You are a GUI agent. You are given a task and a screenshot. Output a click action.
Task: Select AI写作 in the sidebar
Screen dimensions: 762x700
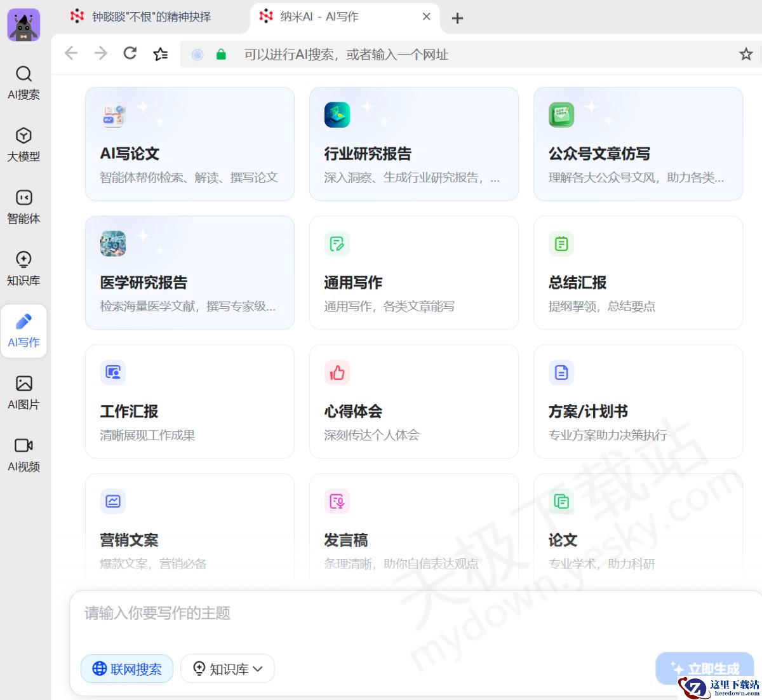(23, 331)
